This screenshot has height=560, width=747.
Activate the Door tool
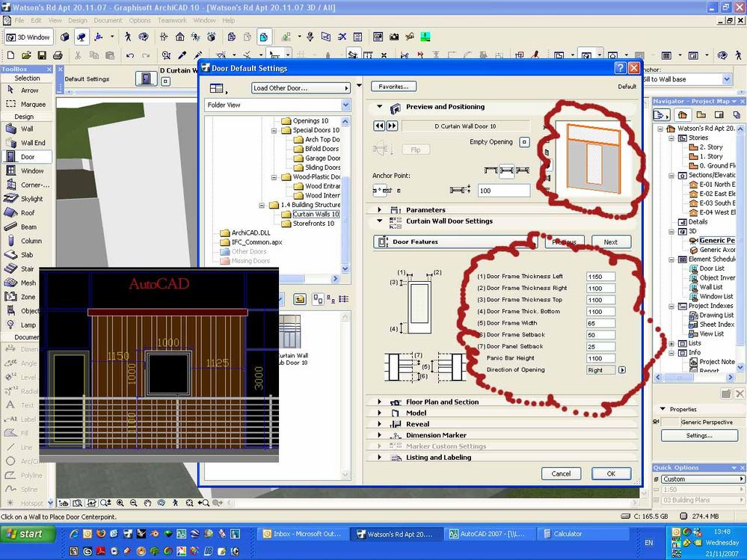click(x=27, y=157)
